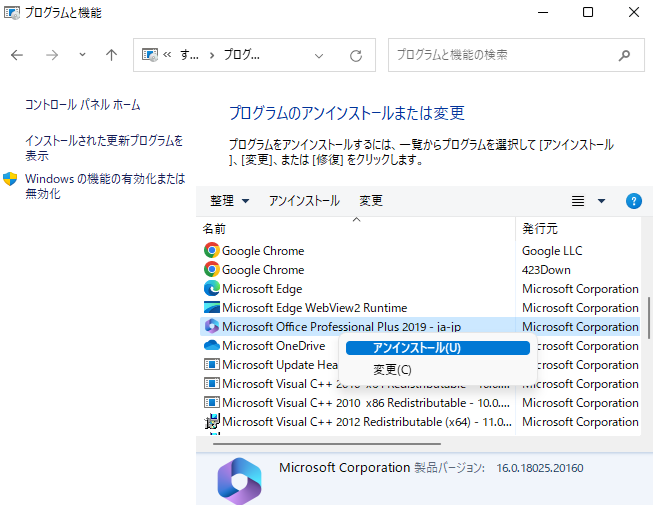Choose 変更(C) from context menu
653x505 pixels.
[391, 369]
